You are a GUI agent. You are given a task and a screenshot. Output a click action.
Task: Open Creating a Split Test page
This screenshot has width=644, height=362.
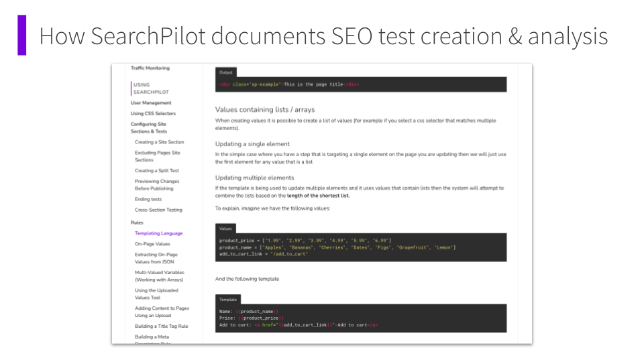point(157,171)
